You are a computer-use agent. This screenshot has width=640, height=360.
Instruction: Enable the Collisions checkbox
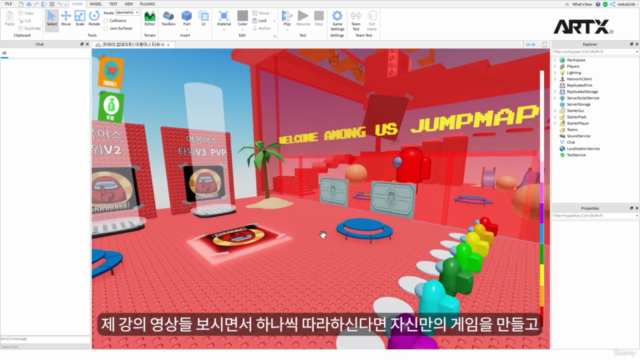point(106,21)
